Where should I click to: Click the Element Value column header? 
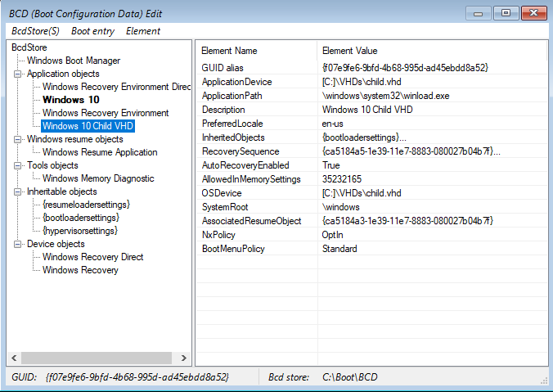(431, 51)
